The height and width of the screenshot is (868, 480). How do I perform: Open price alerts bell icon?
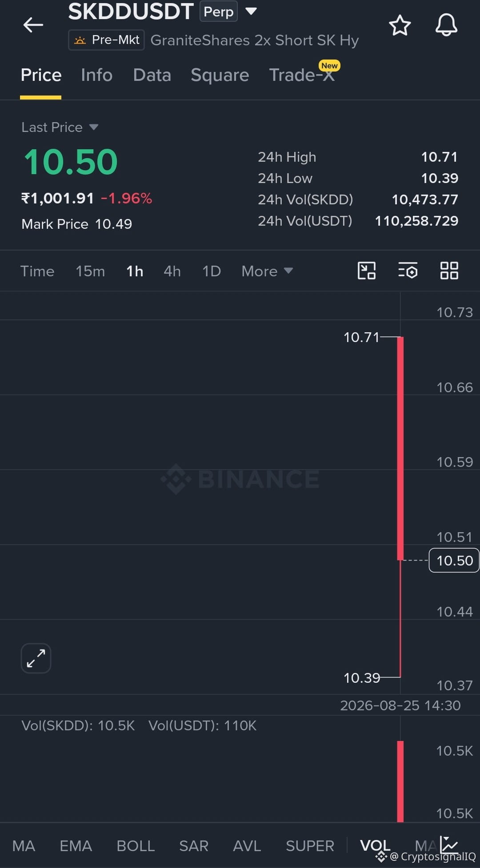[446, 25]
